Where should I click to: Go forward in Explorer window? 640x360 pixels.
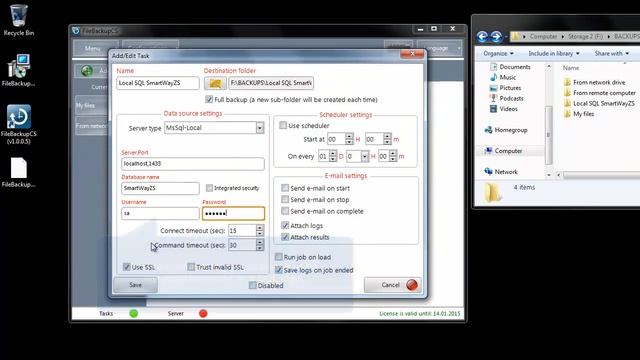(496, 37)
